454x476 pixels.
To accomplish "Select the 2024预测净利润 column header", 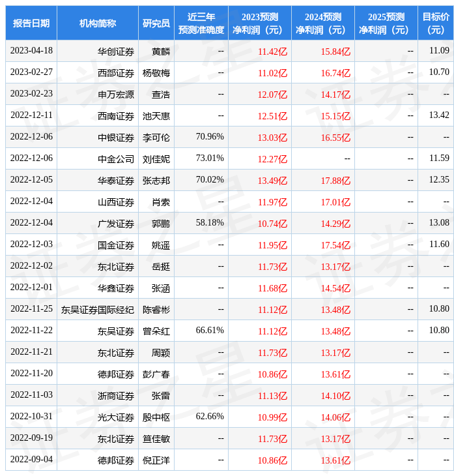I will 323,23.
